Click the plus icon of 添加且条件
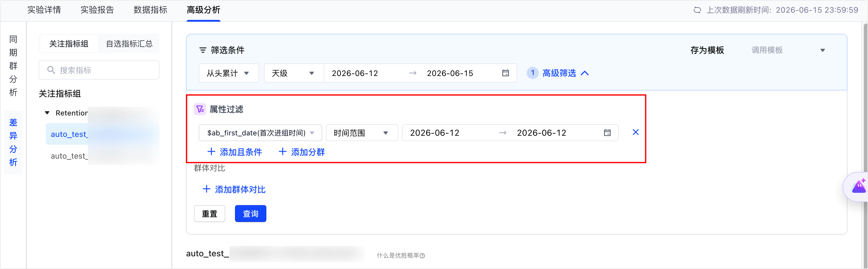868x269 pixels. pos(211,152)
